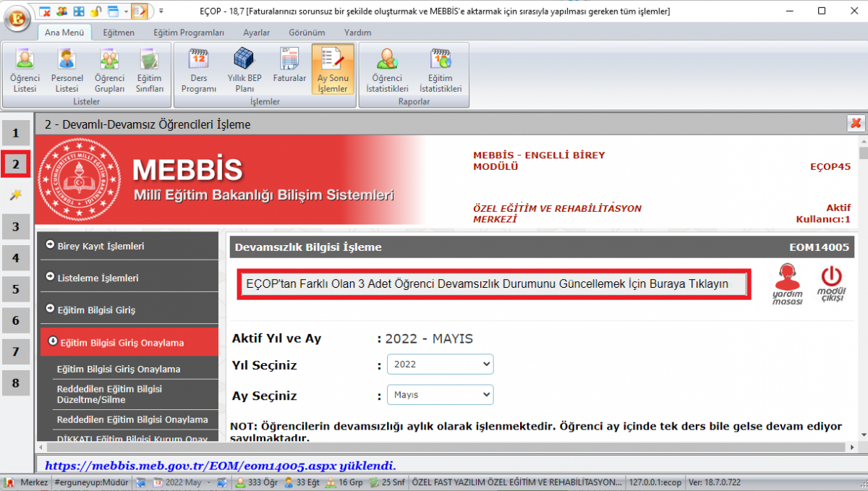Go to step 1 button

click(16, 133)
